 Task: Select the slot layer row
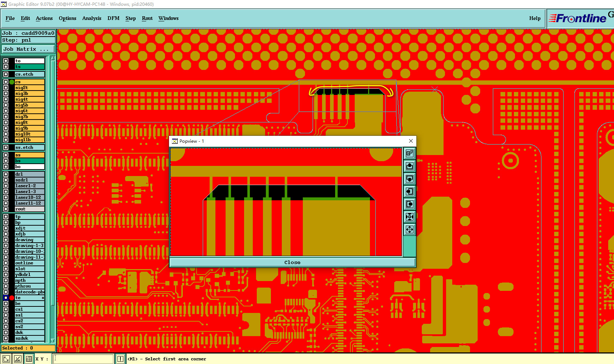29,269
